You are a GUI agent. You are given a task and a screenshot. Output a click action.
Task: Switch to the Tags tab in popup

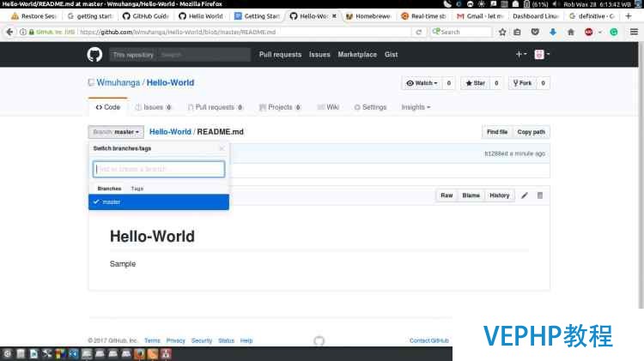click(137, 189)
